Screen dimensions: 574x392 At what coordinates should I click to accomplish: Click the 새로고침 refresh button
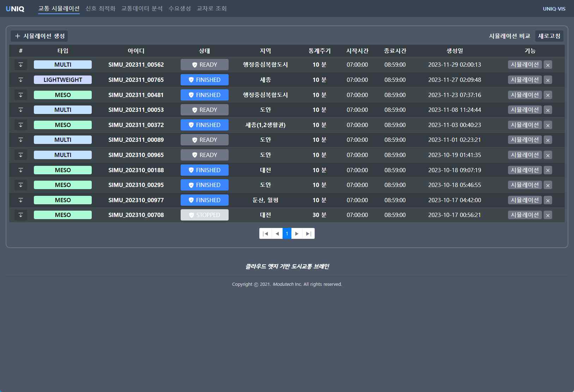click(549, 36)
